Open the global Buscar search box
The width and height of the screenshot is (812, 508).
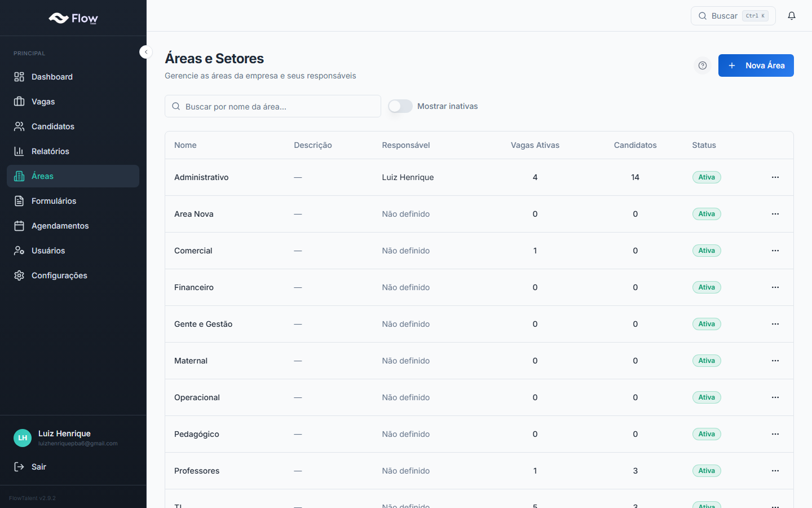click(732, 16)
